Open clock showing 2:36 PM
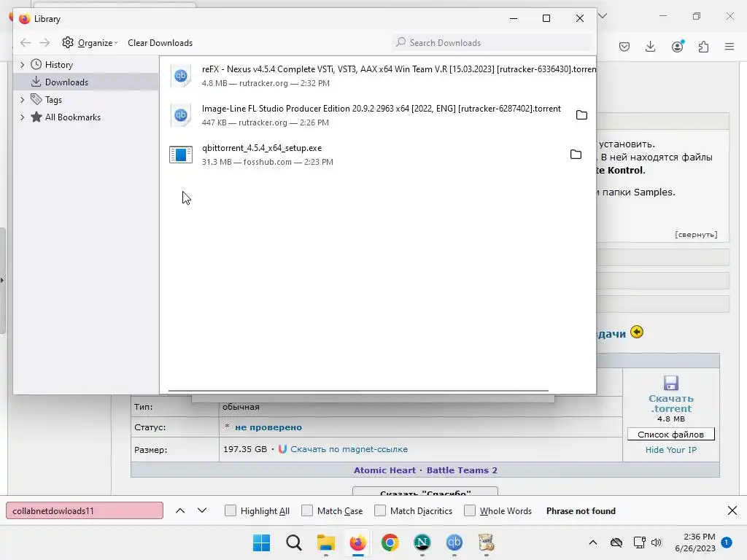 coord(695,542)
